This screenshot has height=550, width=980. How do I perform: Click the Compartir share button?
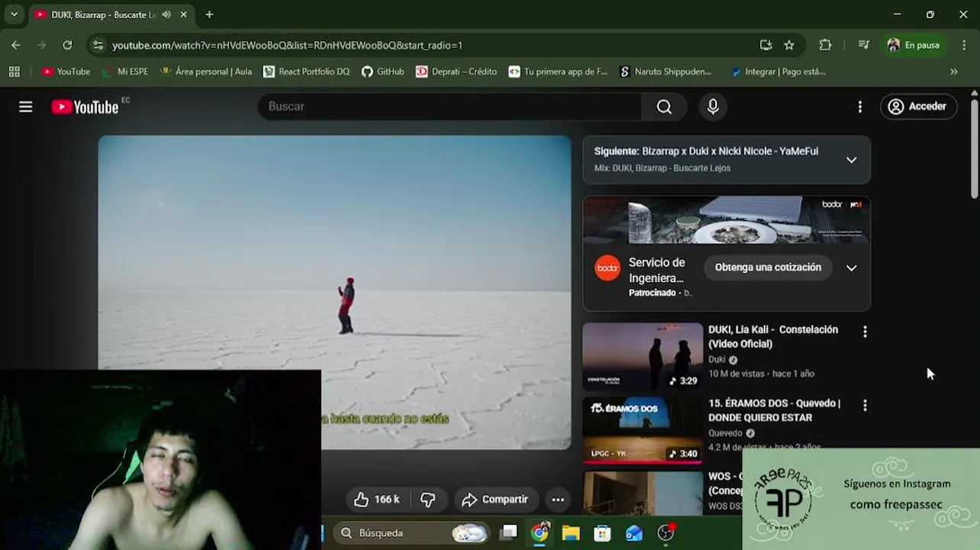(x=496, y=500)
